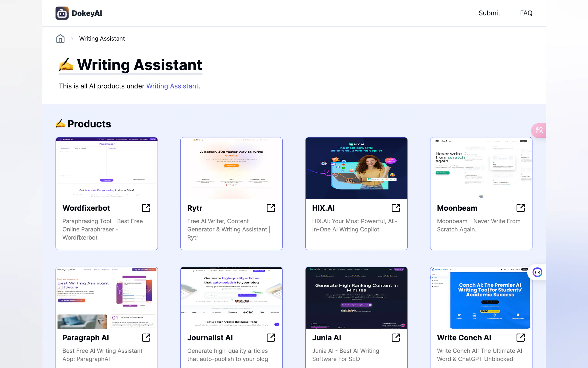Click the blue Writing Assistant link
Viewport: 588px width, 368px height.
click(172, 86)
